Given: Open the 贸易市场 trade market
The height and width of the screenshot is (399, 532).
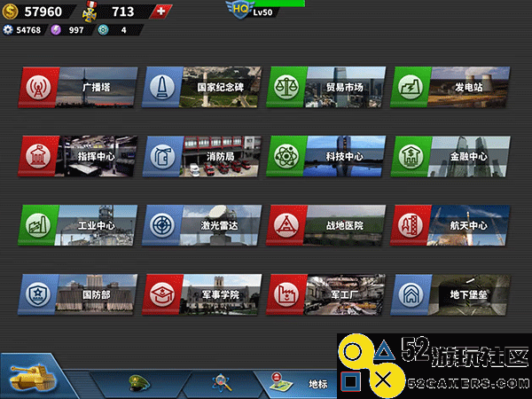Looking at the screenshot, I should click(x=326, y=87).
